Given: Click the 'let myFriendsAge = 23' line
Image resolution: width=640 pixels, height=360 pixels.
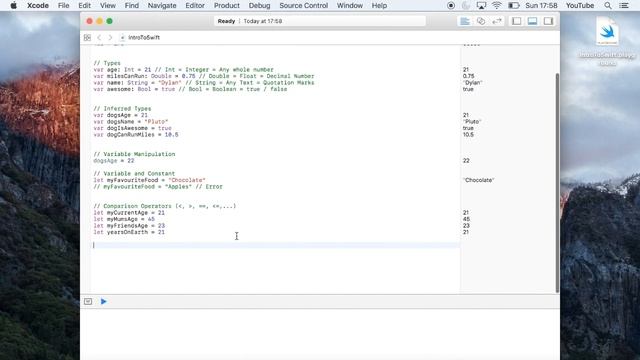Looking at the screenshot, I should click(x=129, y=226).
